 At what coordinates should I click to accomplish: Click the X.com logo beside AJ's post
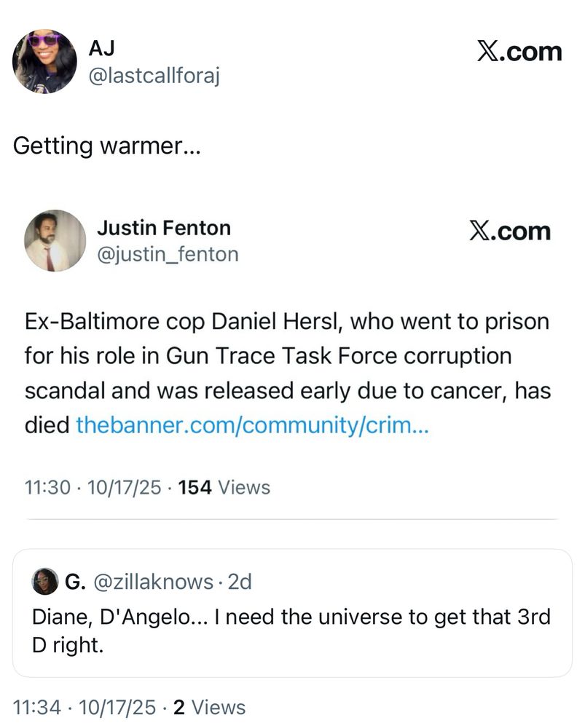click(x=519, y=51)
